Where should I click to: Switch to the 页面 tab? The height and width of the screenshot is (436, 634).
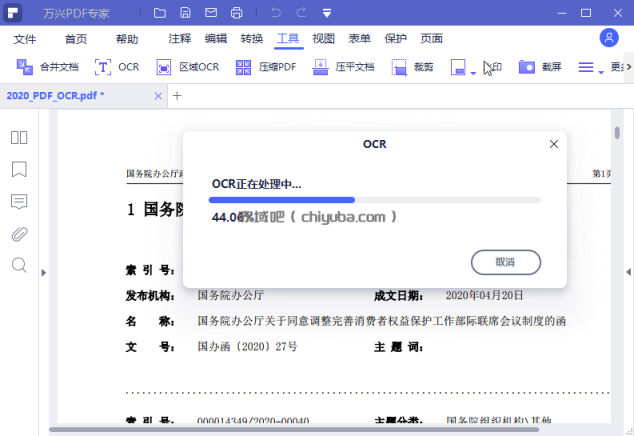click(431, 38)
